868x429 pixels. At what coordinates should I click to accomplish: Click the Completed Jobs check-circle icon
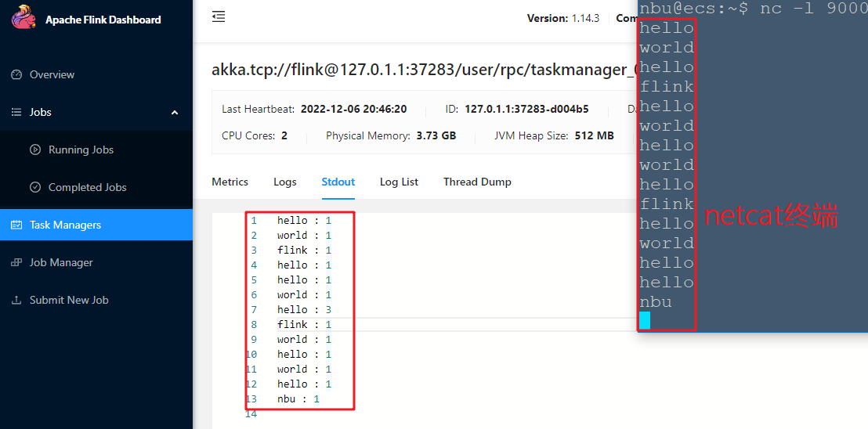pyautogui.click(x=35, y=187)
